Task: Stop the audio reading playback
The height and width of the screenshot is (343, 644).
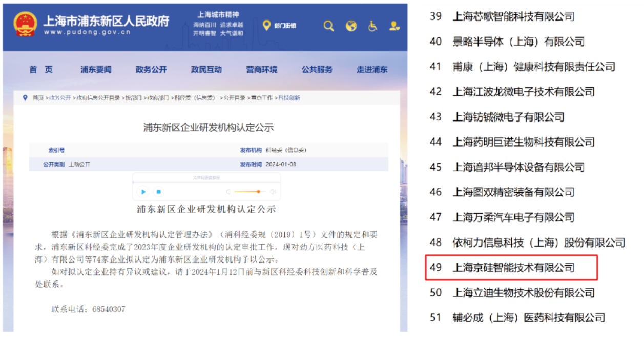Action: (159, 192)
